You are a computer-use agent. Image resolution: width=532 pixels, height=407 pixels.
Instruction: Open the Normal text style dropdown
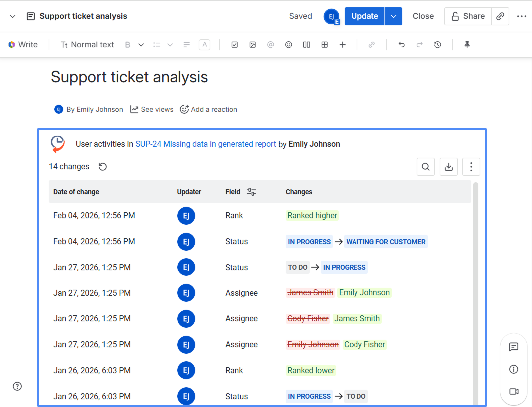tap(87, 45)
